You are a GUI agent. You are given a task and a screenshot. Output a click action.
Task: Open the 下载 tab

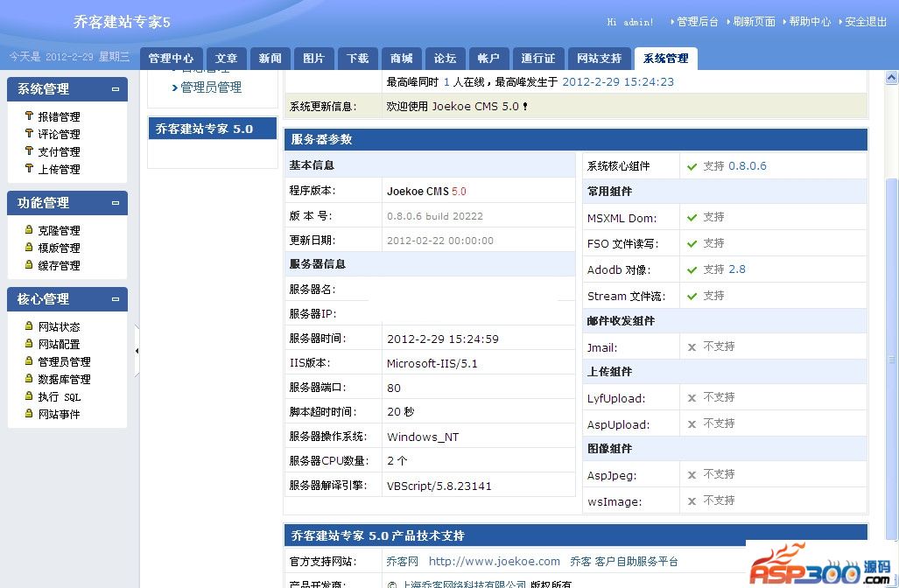pyautogui.click(x=358, y=59)
